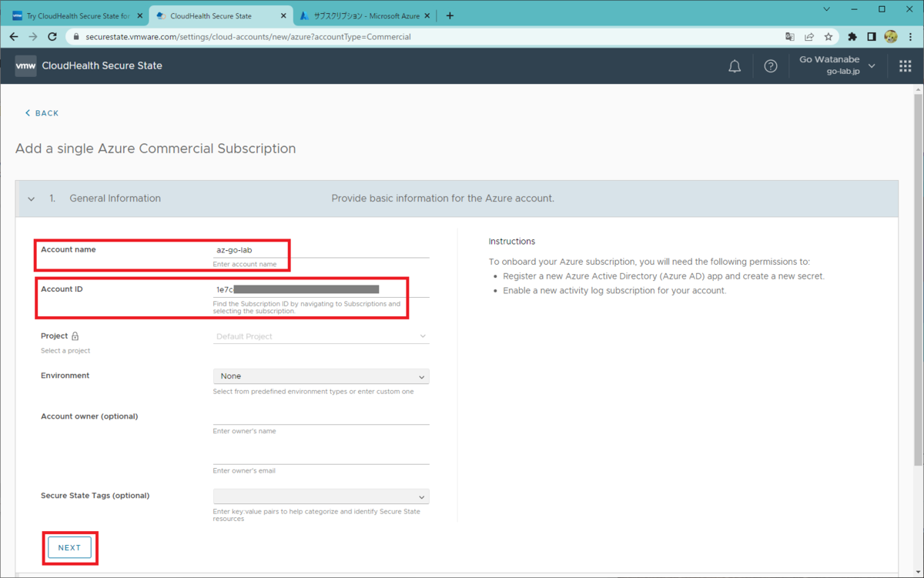Screen dimensions: 924x578
Task: Click the owner's email input field
Action: 321,456
